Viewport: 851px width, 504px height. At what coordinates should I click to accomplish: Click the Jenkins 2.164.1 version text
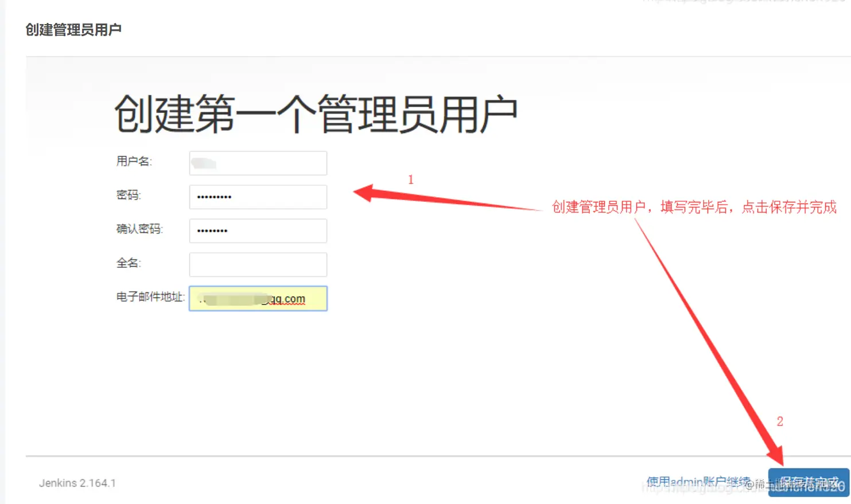pos(77,483)
